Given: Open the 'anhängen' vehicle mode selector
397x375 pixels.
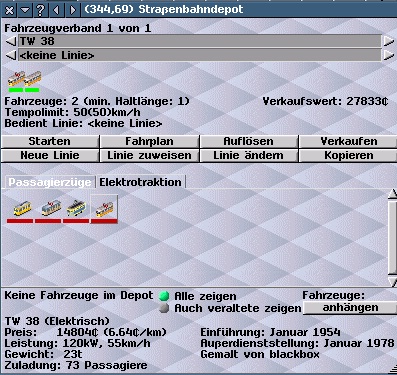Looking at the screenshot, I should (350, 308).
